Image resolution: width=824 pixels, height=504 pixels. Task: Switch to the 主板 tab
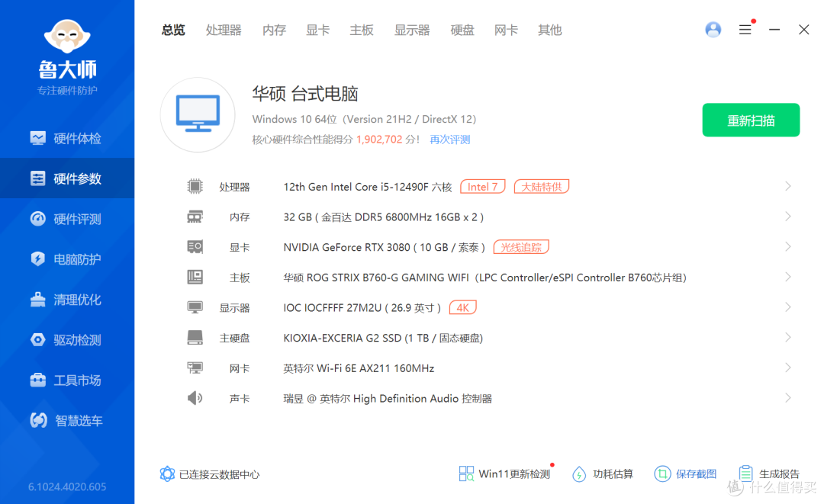[x=362, y=30]
